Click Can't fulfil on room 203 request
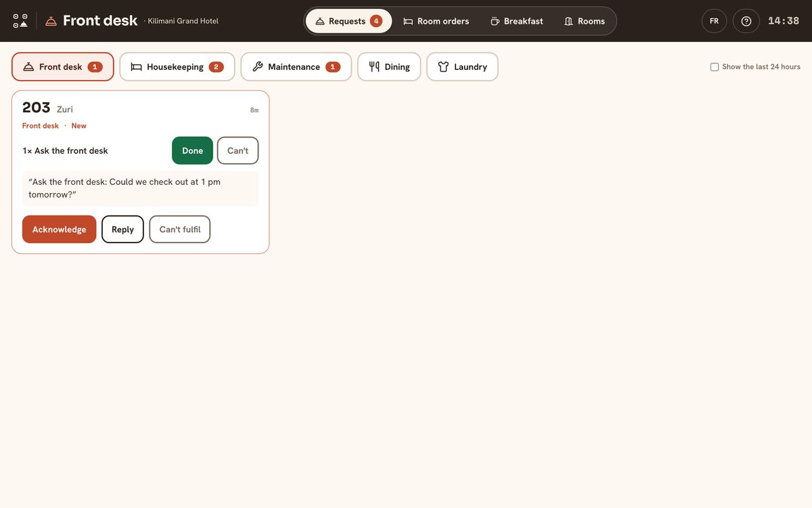The width and height of the screenshot is (812, 508). click(x=180, y=229)
